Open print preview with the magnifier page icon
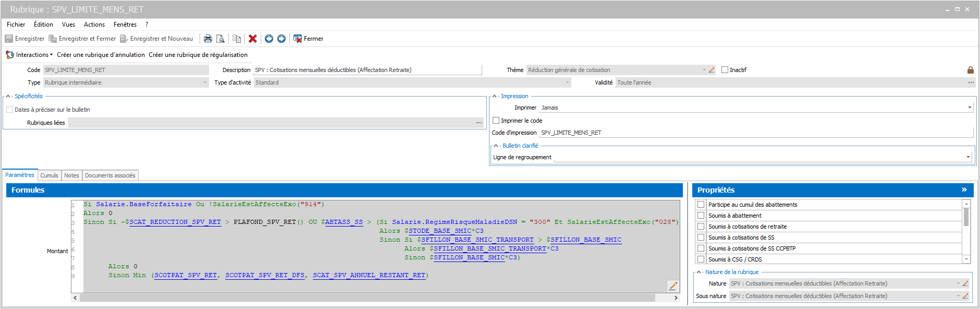 220,39
